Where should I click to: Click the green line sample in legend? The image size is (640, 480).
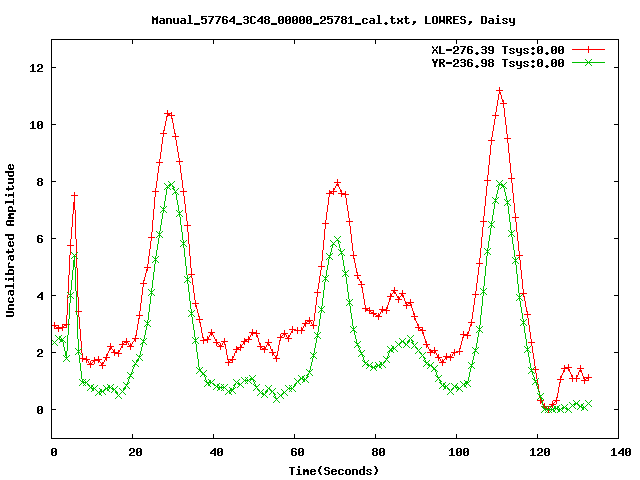coord(588,62)
